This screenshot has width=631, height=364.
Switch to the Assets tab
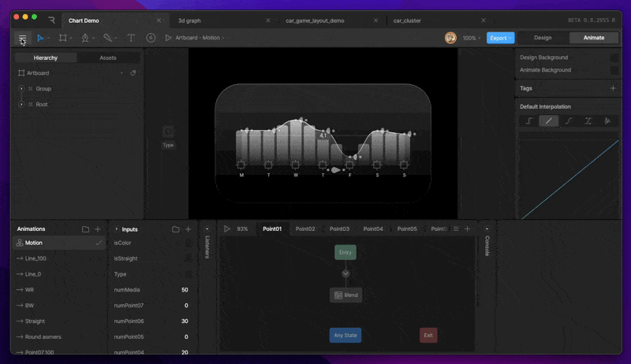click(108, 58)
